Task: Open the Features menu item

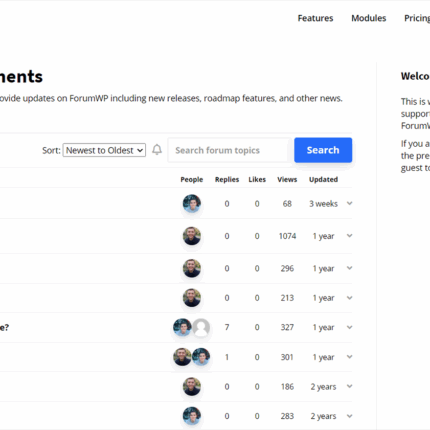Action: click(315, 18)
